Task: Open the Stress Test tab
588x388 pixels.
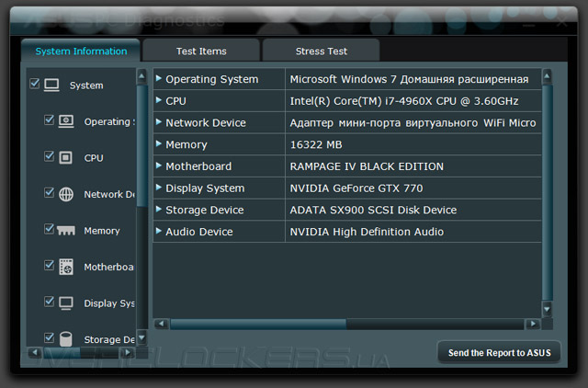Action: pos(321,51)
